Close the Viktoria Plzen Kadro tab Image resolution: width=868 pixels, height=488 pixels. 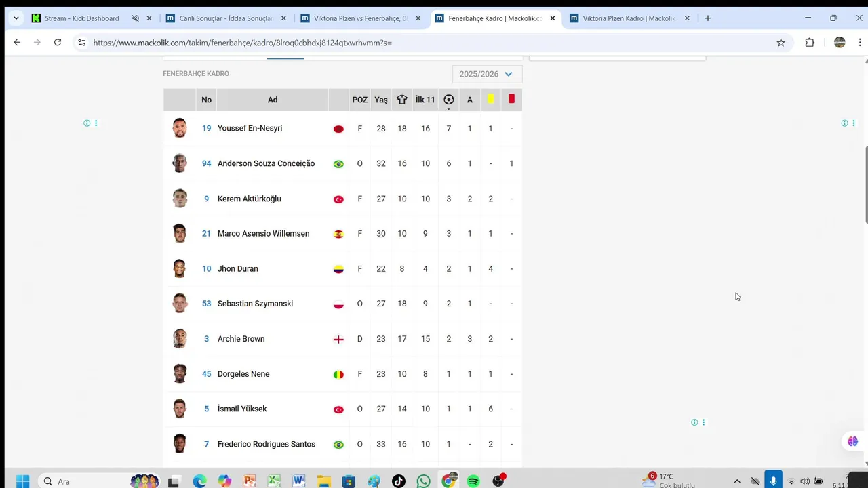click(688, 18)
